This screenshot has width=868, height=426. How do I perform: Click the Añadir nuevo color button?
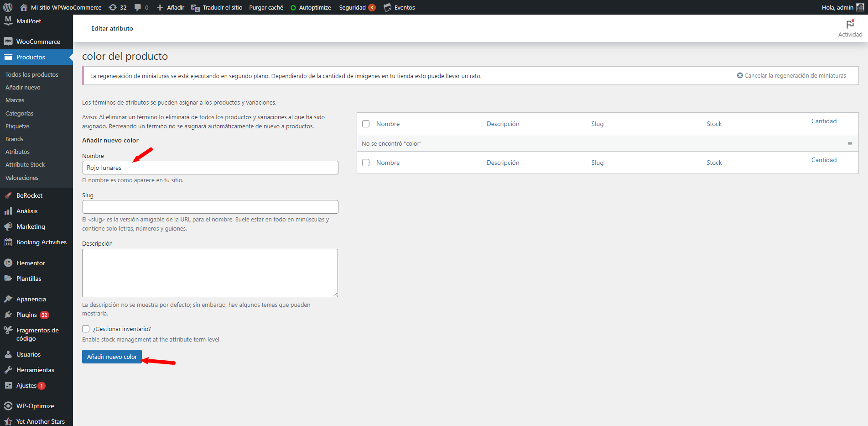tap(112, 357)
